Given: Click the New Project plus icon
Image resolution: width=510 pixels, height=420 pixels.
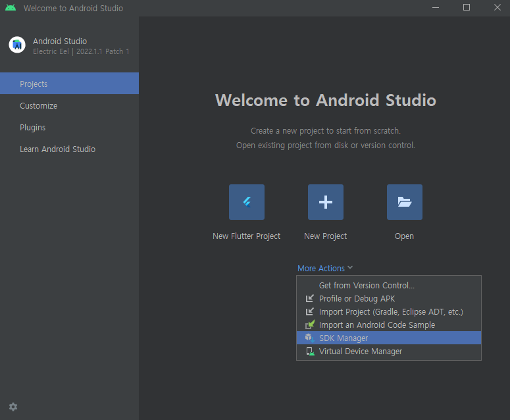Looking at the screenshot, I should click(326, 202).
